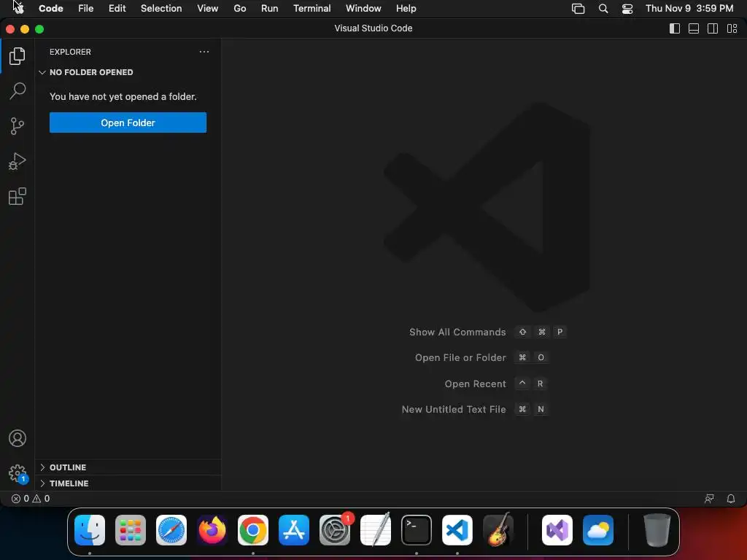Viewport: 747px width, 560px height.
Task: Toggle the primary side bar layout icon
Action: (x=675, y=28)
